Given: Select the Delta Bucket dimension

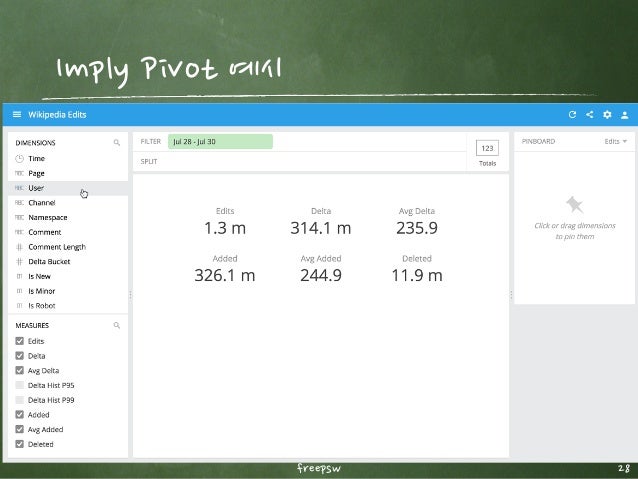Looking at the screenshot, I should 68,261.
